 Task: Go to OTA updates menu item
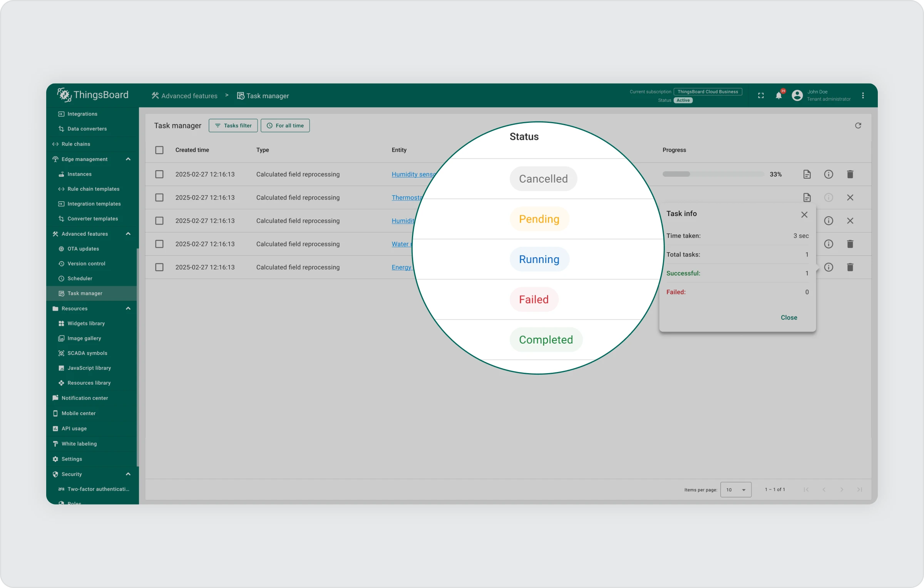83,249
